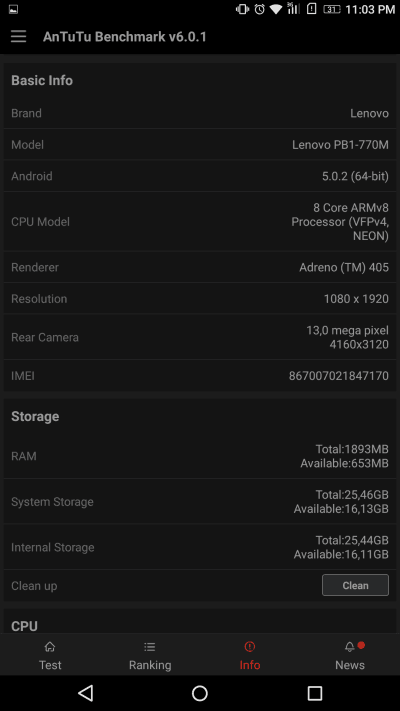Screen dimensions: 400x711
Task: Open the Ranking list icon
Action: [150, 647]
